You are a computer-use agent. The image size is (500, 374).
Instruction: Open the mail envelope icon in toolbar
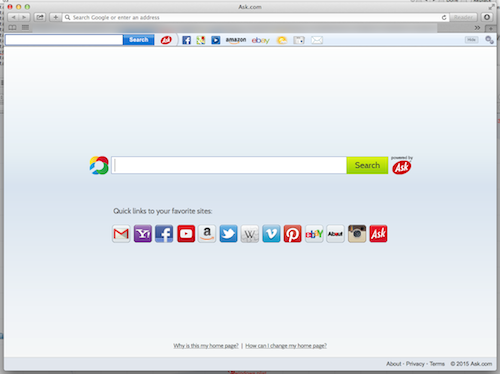(317, 40)
